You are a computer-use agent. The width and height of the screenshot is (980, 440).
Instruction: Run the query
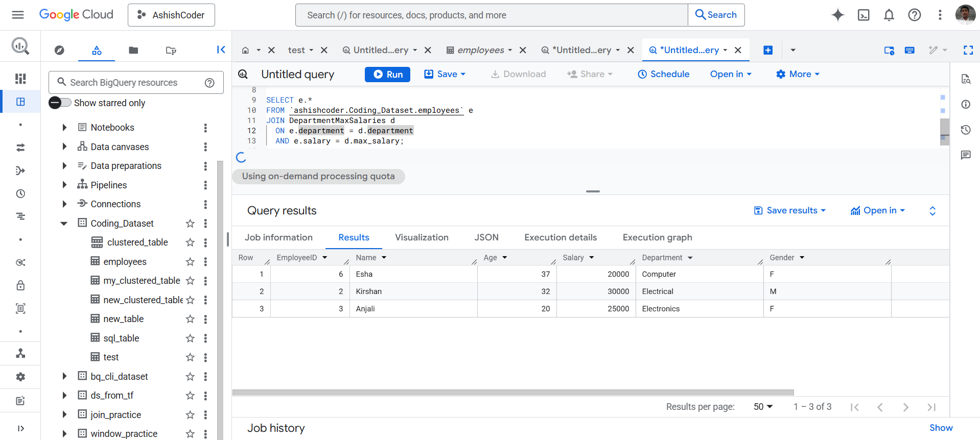387,74
